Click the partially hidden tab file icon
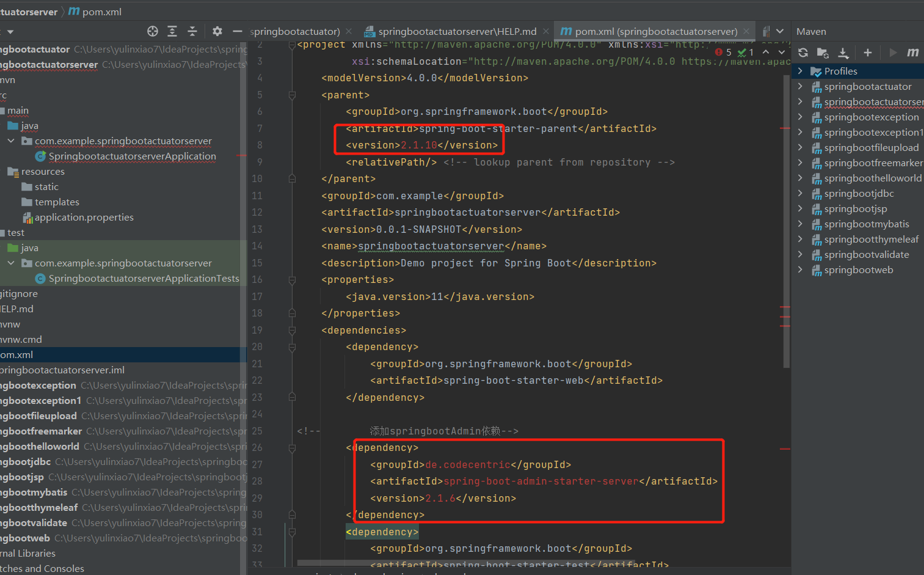 tap(766, 31)
